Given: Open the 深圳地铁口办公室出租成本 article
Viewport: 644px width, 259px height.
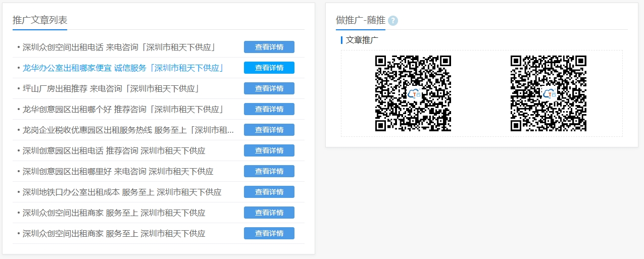Looking at the screenshot, I should coord(122,192).
